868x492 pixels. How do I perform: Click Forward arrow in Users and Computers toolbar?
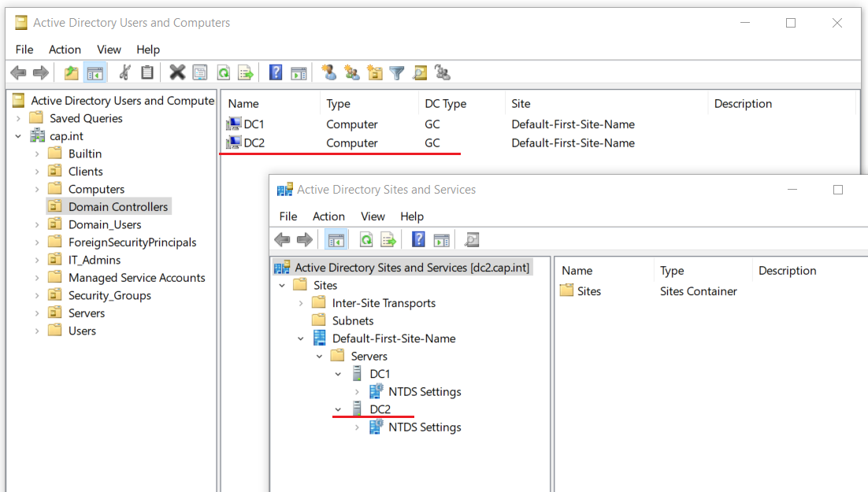point(41,72)
